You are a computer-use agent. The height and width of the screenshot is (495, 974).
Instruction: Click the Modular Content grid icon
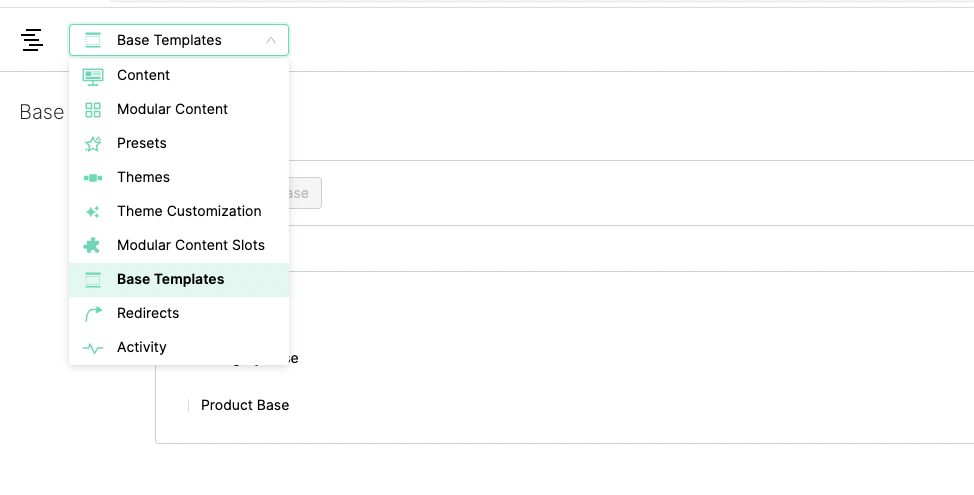(x=93, y=109)
